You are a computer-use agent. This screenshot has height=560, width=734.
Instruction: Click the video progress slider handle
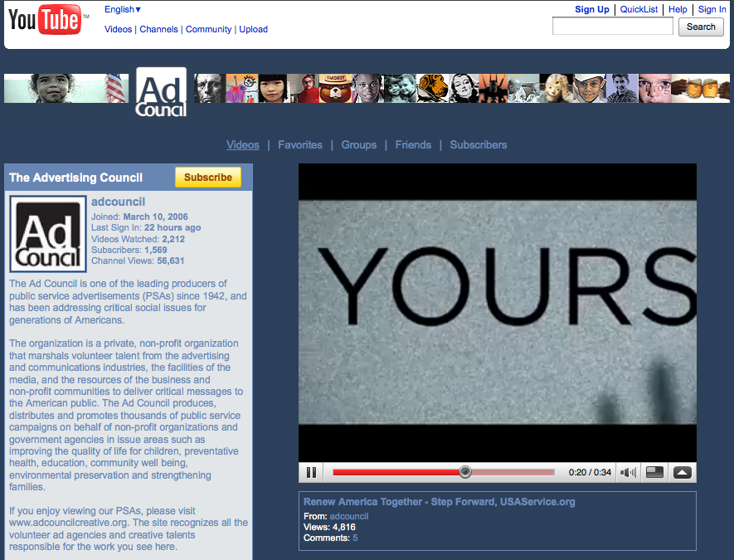pyautogui.click(x=464, y=472)
